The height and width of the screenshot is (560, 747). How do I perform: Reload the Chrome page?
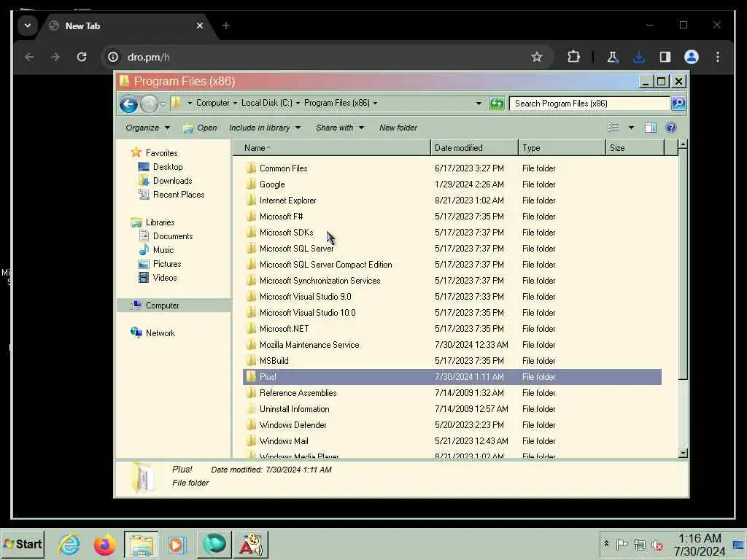82,57
